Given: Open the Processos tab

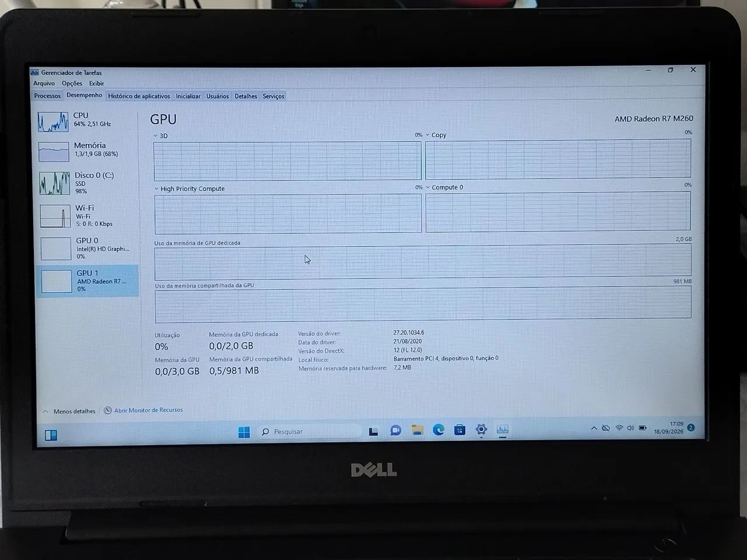Looking at the screenshot, I should [47, 96].
